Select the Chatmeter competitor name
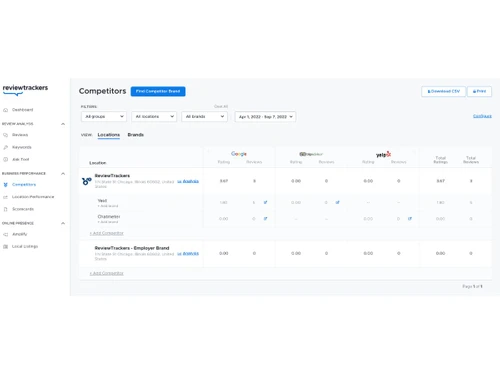The height and width of the screenshot is (375, 500). point(109,217)
